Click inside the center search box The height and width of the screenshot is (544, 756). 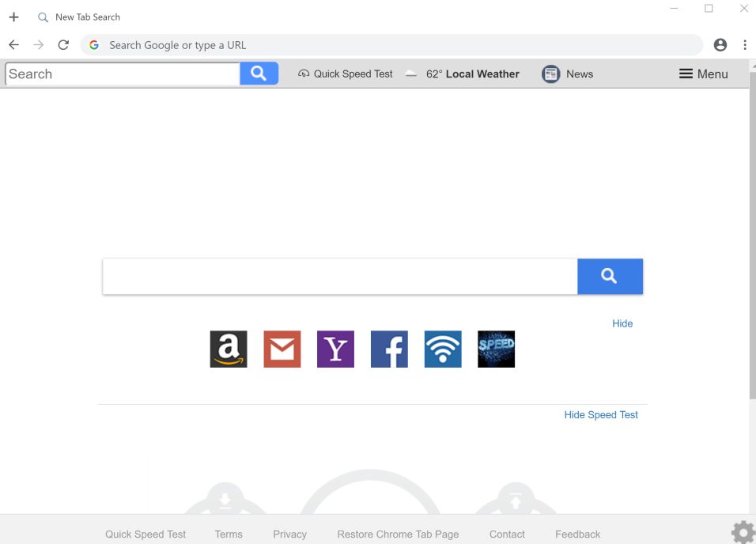[338, 276]
